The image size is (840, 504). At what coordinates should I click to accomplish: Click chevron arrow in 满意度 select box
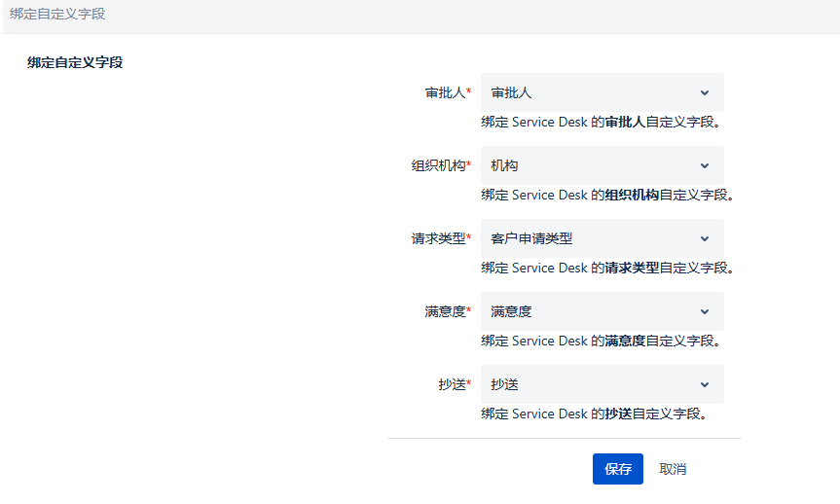705,312
